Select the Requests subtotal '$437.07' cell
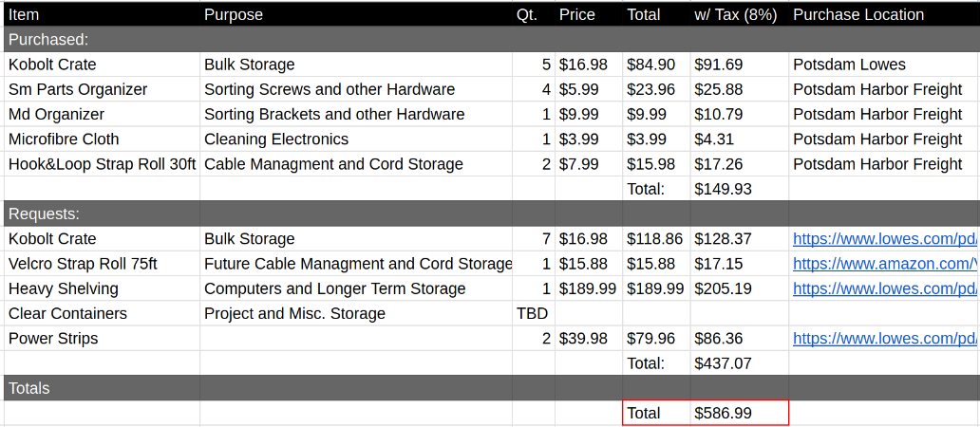Screen dimensions: 980x427 coord(740,363)
